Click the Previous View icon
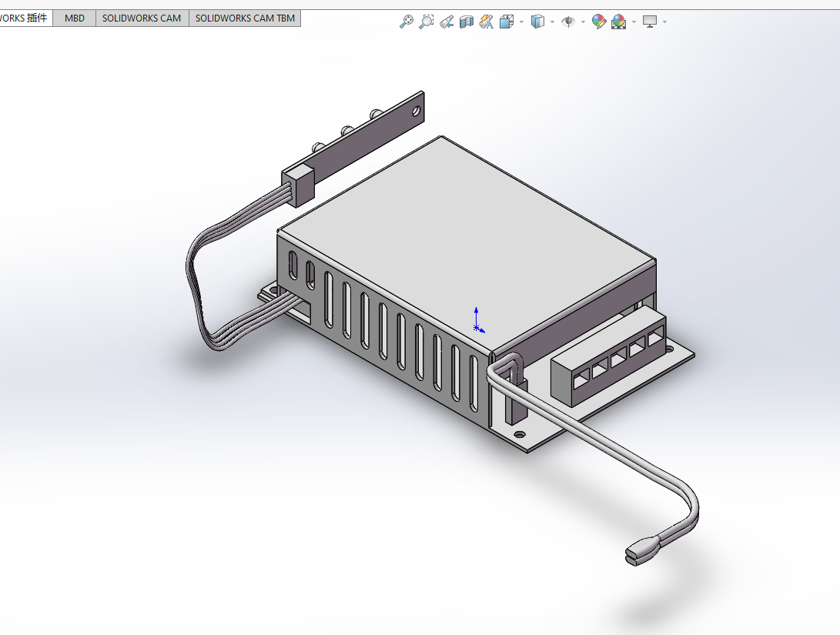 click(447, 22)
